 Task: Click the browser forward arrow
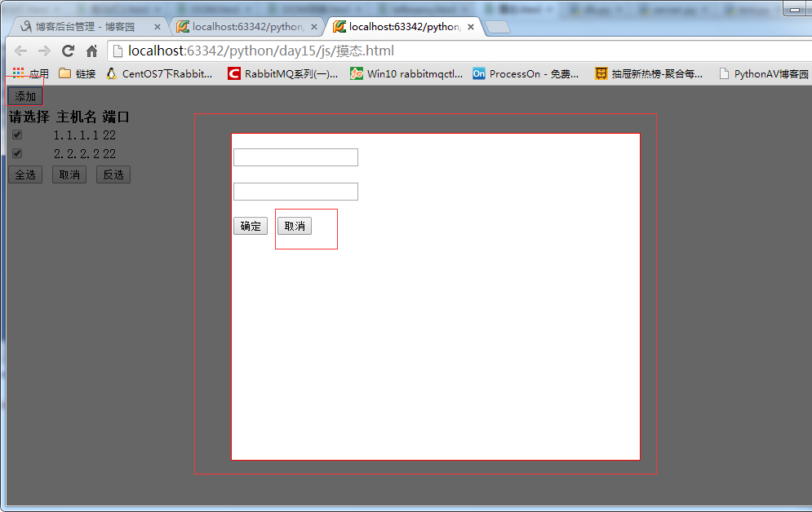click(44, 51)
